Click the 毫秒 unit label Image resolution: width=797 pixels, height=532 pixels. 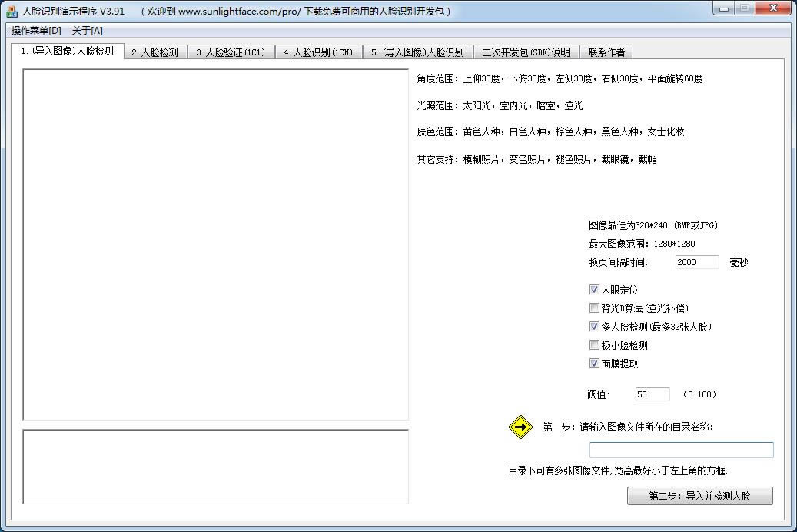[739, 262]
